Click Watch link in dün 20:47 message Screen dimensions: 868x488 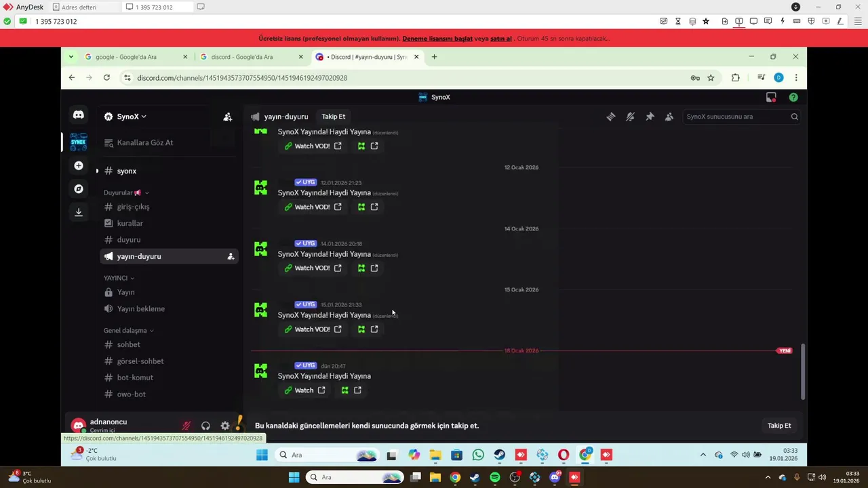[304, 390]
